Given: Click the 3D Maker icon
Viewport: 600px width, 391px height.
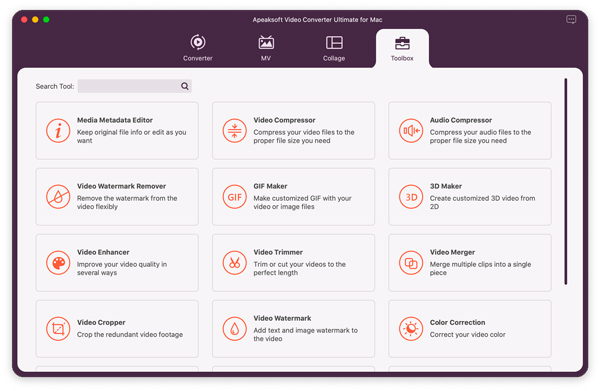Looking at the screenshot, I should (x=411, y=197).
